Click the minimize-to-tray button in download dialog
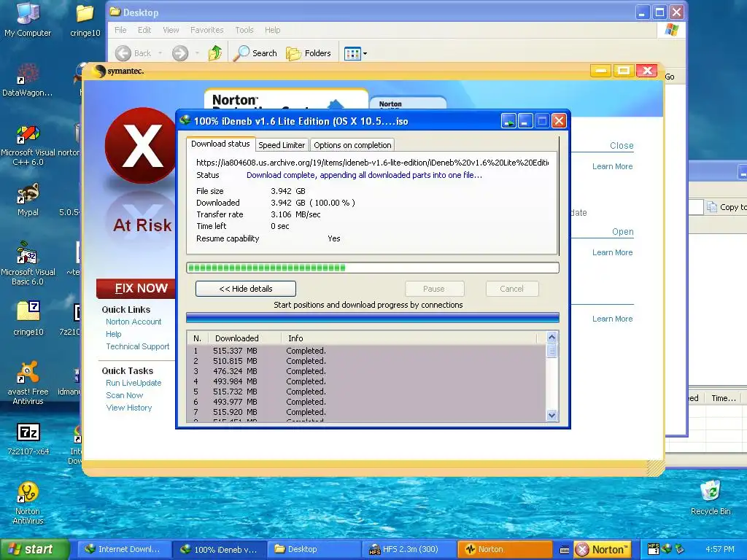The image size is (747, 560). (508, 121)
